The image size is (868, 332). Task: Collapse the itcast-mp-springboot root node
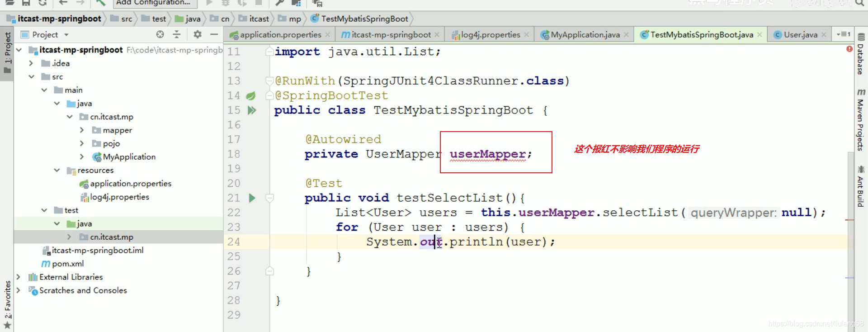pos(19,50)
